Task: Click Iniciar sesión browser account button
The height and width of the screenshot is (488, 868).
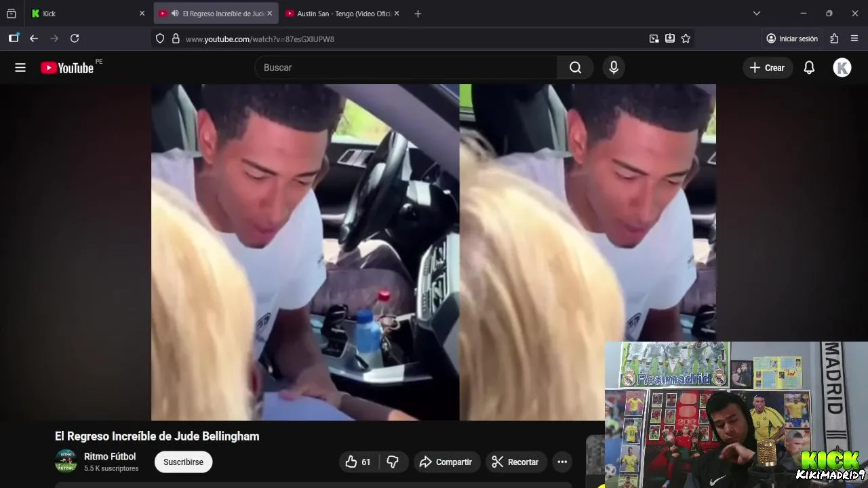Action: click(792, 39)
